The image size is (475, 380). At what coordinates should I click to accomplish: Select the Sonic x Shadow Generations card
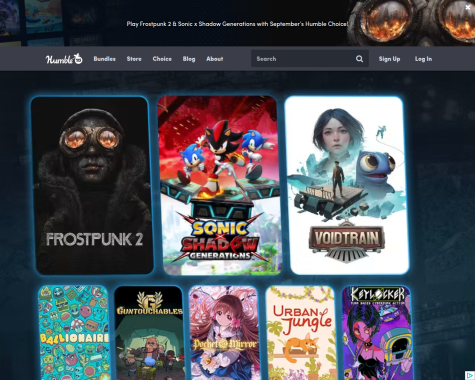coord(219,186)
